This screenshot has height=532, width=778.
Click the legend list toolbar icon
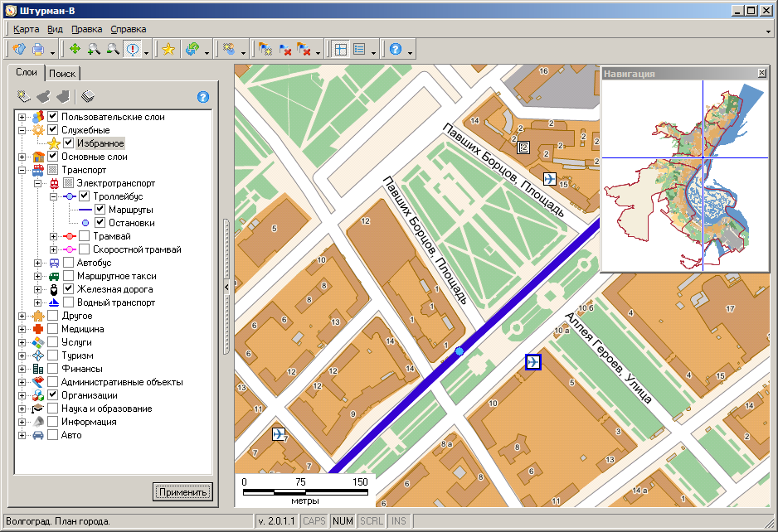click(359, 49)
